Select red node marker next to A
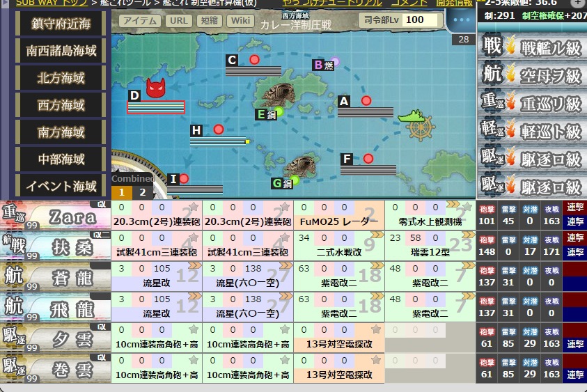 366,100
